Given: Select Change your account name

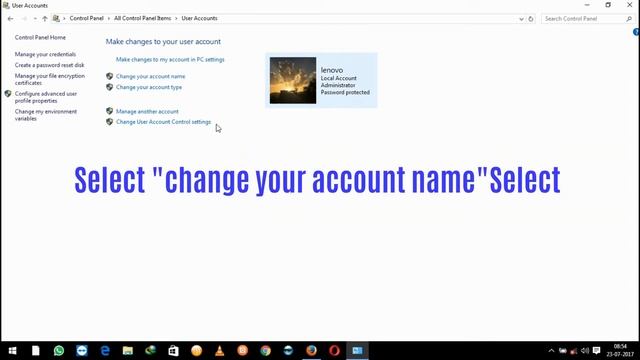Looking at the screenshot, I should click(x=151, y=76).
